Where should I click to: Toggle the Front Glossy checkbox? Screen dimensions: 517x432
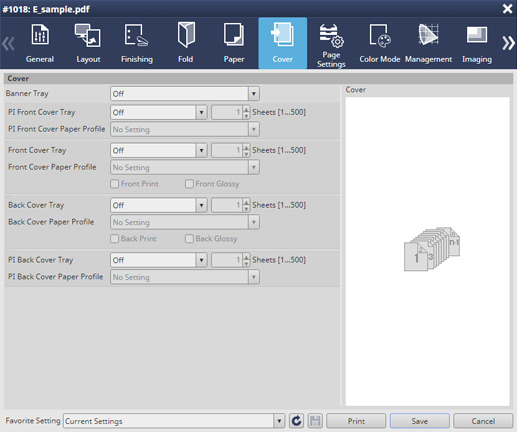pyautogui.click(x=189, y=184)
